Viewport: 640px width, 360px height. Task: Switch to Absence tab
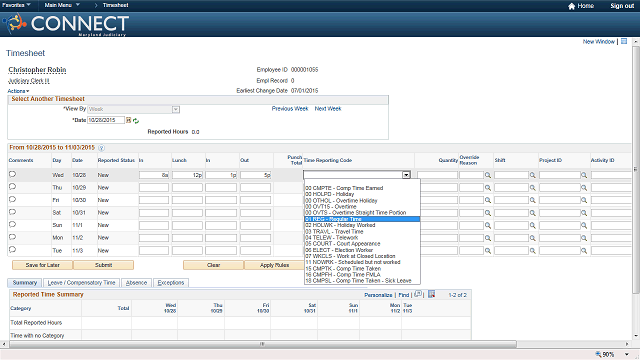pyautogui.click(x=136, y=282)
